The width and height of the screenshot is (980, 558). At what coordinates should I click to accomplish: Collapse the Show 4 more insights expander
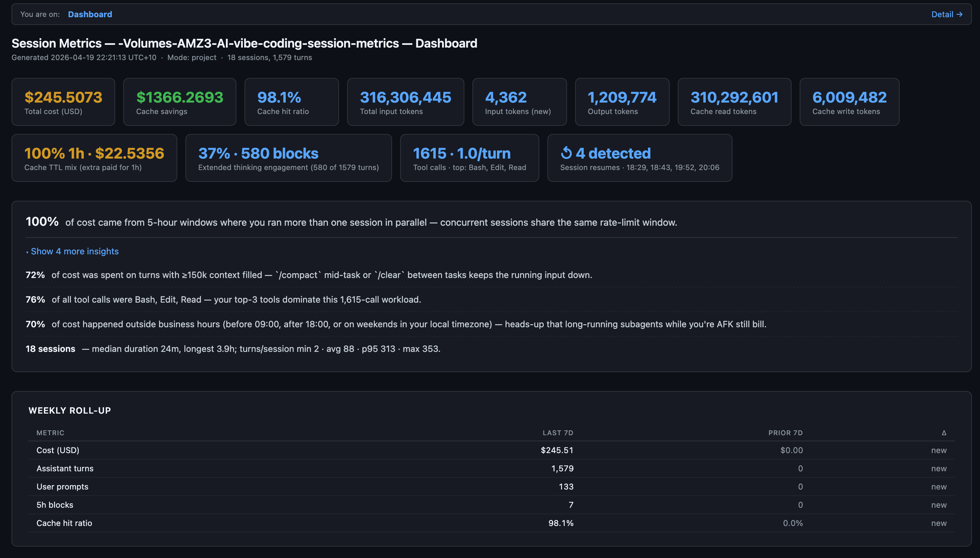(74, 251)
